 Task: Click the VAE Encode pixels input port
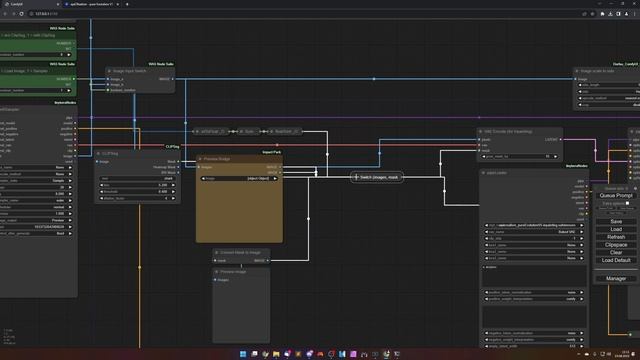[480, 140]
